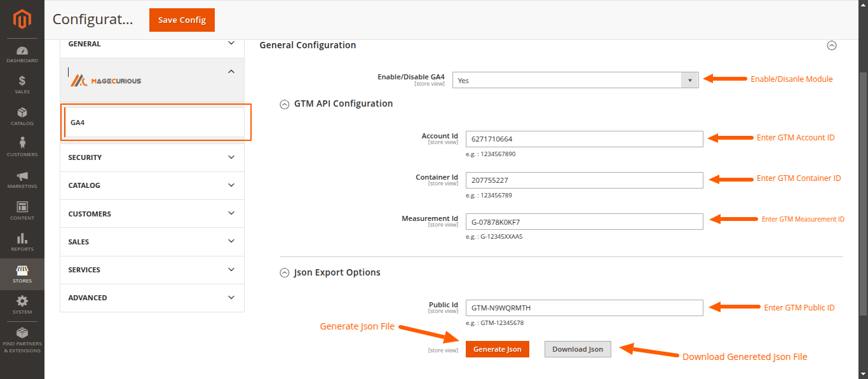Collapse the GTM API Configuration section
868x379 pixels.
click(x=284, y=104)
